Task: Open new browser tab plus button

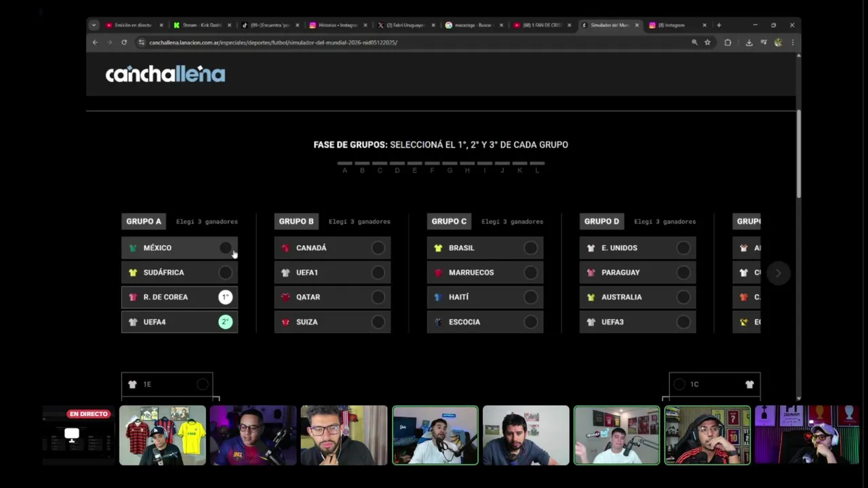Action: (719, 25)
